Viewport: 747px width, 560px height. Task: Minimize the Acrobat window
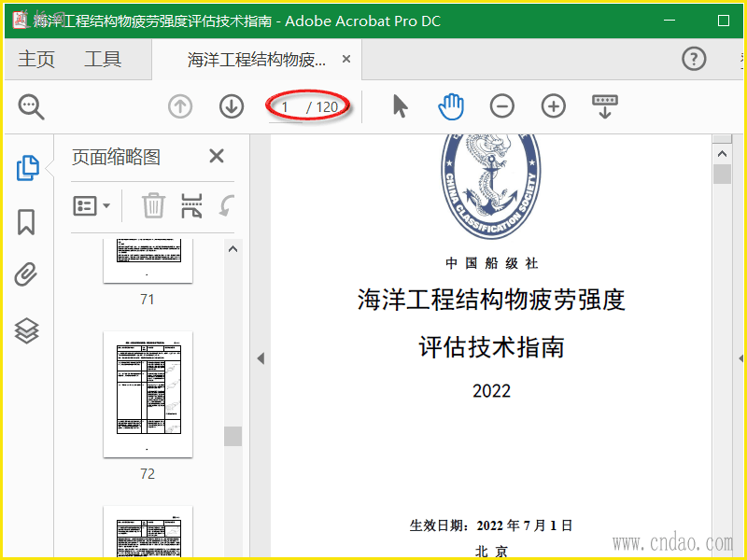669,21
